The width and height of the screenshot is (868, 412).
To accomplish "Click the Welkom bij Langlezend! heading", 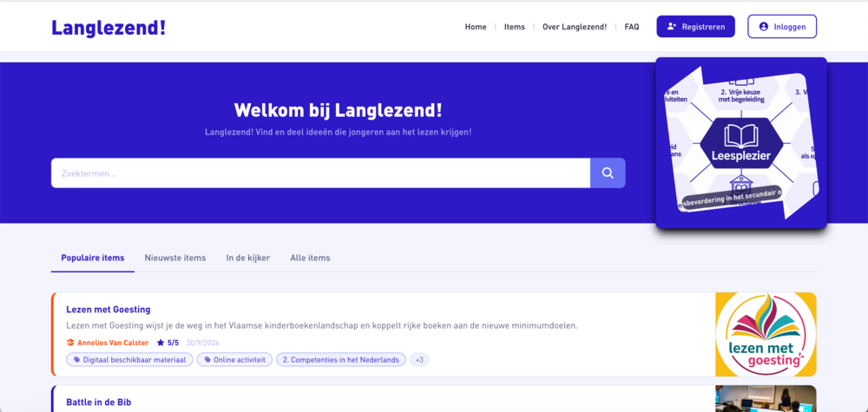I will (339, 110).
